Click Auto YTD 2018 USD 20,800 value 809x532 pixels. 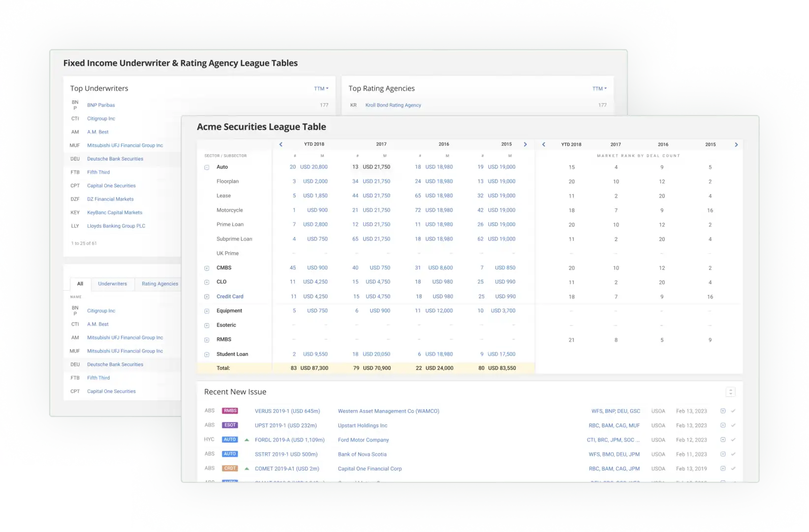pos(313,167)
